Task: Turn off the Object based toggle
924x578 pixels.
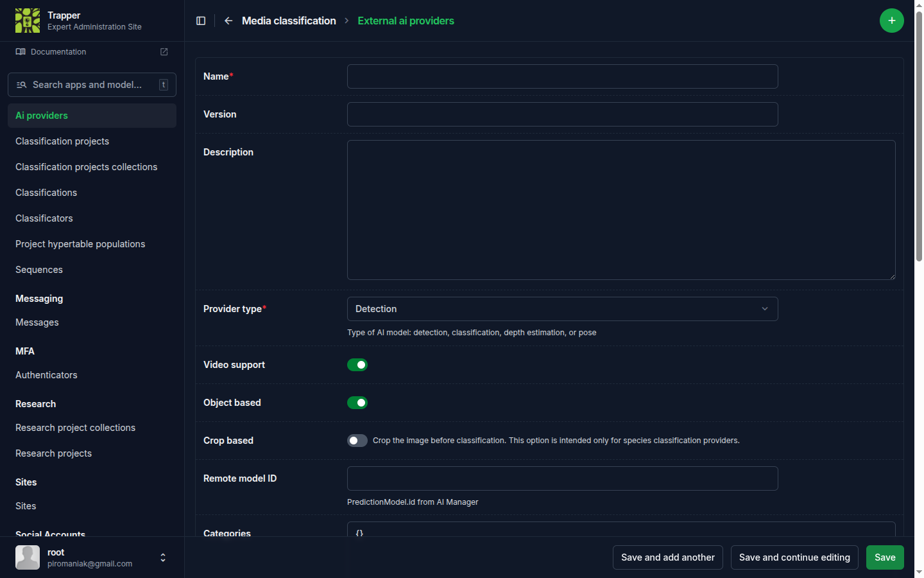Action: (x=357, y=403)
